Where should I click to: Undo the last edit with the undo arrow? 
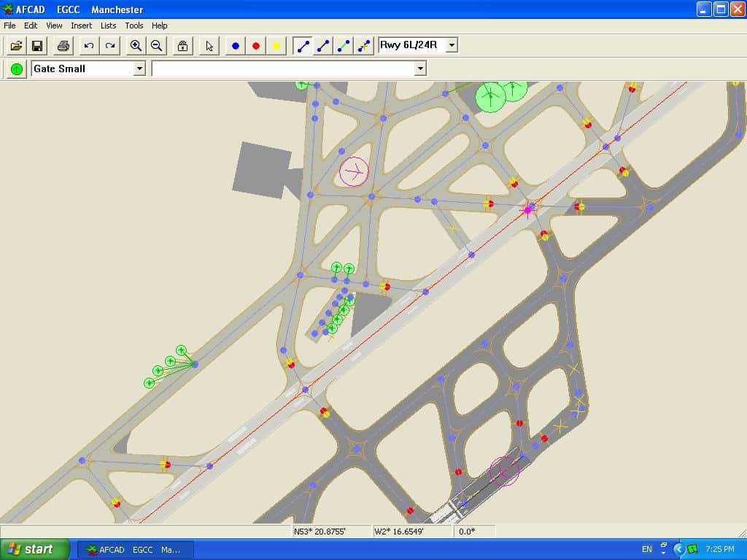pyautogui.click(x=89, y=46)
